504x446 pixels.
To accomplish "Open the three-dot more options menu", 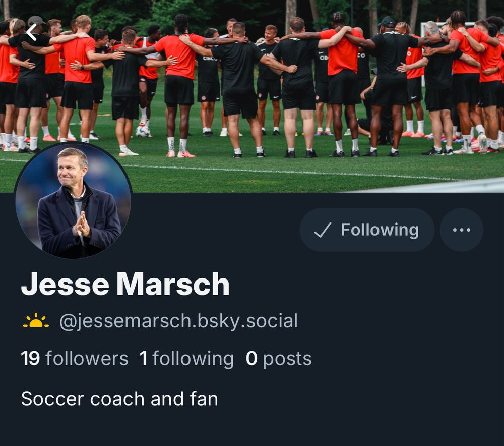I will pos(461,230).
